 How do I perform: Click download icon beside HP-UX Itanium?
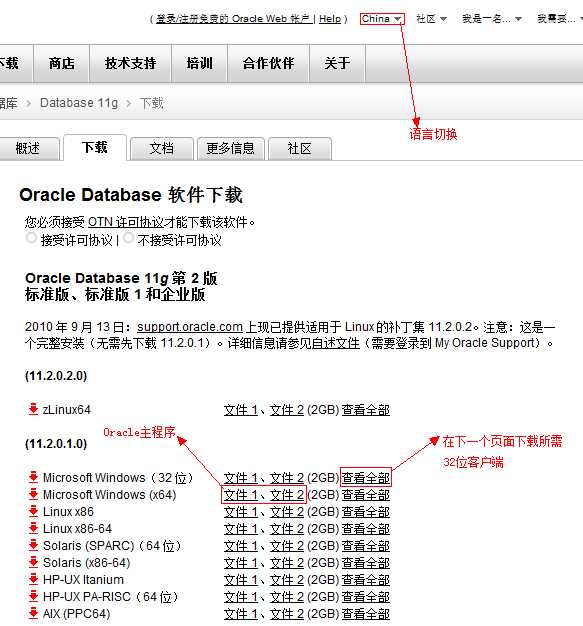click(x=34, y=579)
